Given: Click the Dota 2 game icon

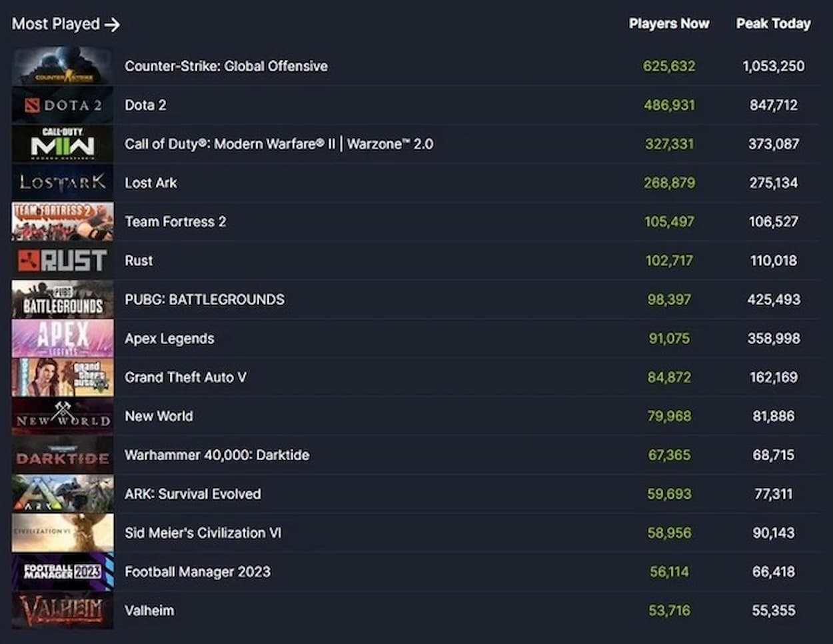Looking at the screenshot, I should [63, 105].
